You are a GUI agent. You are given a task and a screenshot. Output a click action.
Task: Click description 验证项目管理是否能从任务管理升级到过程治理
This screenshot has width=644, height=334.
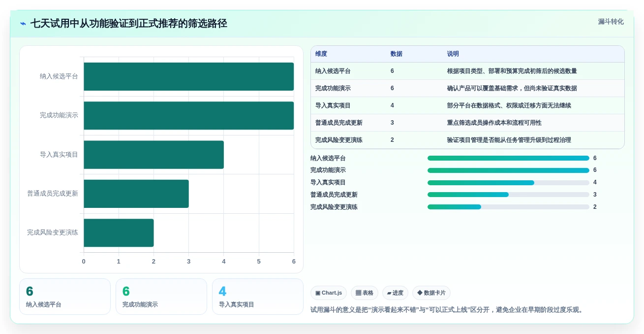[x=509, y=140]
